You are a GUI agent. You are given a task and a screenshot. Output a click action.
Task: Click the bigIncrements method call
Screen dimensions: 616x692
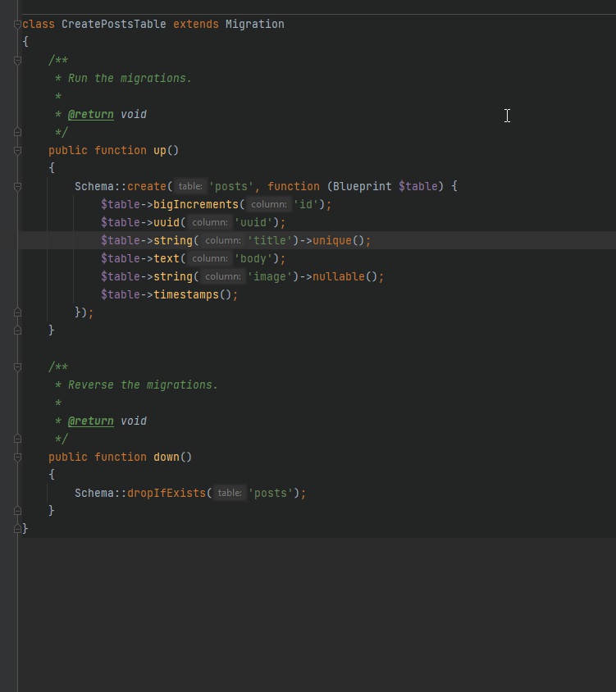(195, 204)
